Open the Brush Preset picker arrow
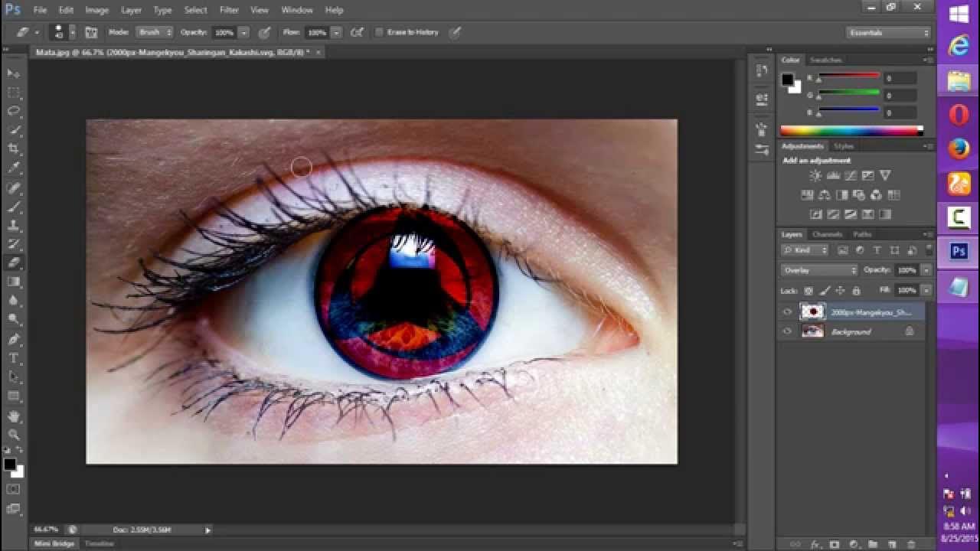Image resolution: width=980 pixels, height=551 pixels. (x=73, y=33)
